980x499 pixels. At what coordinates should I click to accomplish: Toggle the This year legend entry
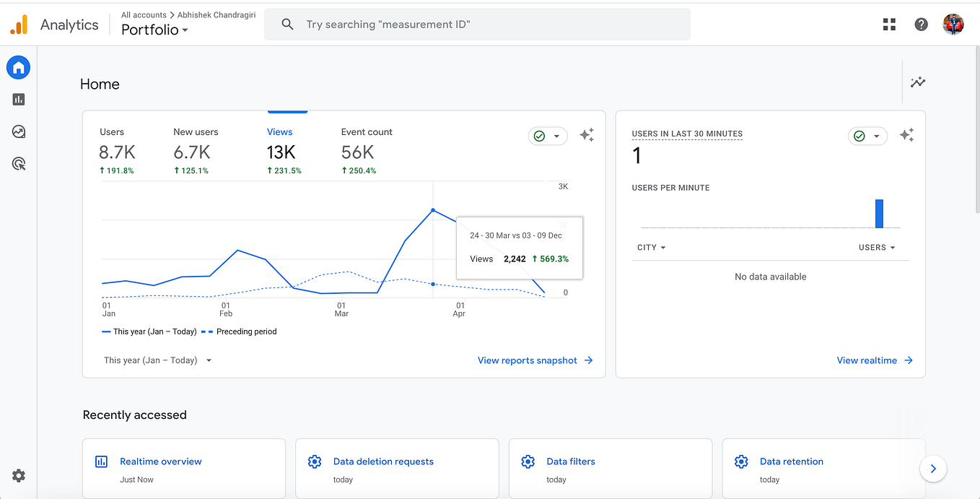pos(148,331)
